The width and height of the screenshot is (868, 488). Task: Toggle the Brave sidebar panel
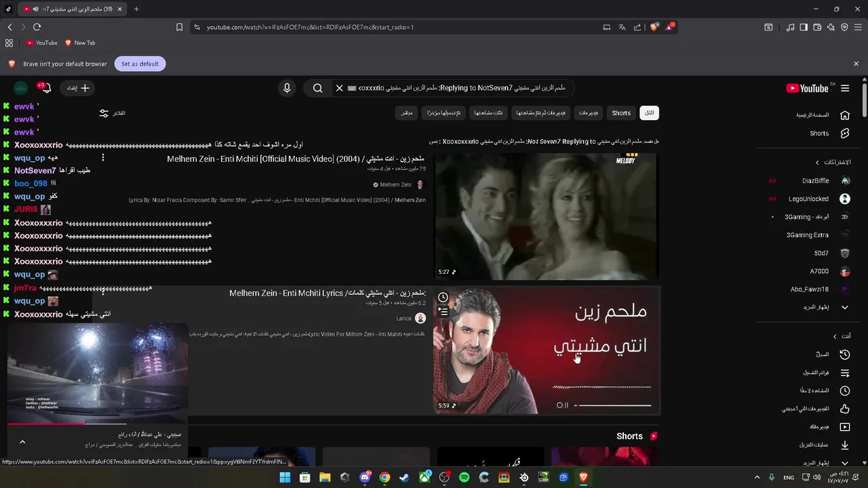pos(804,27)
